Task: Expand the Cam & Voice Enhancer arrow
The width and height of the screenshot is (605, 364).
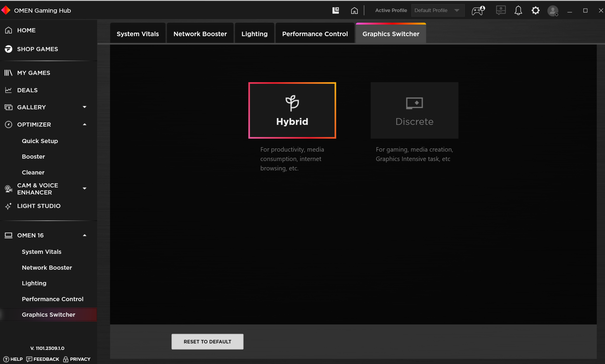Action: tap(85, 188)
